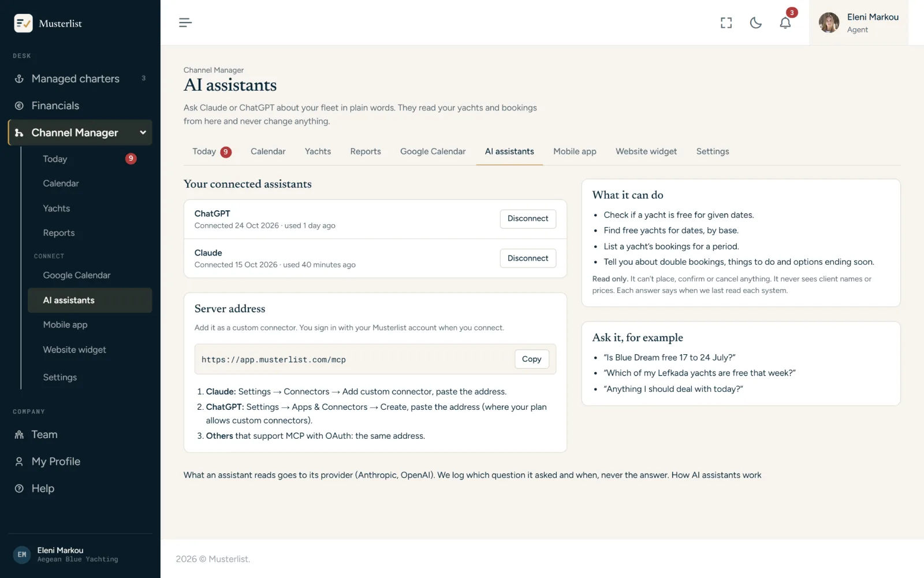924x578 pixels.
Task: Click the EM initials badge at sidebar bottom
Action: click(x=22, y=555)
